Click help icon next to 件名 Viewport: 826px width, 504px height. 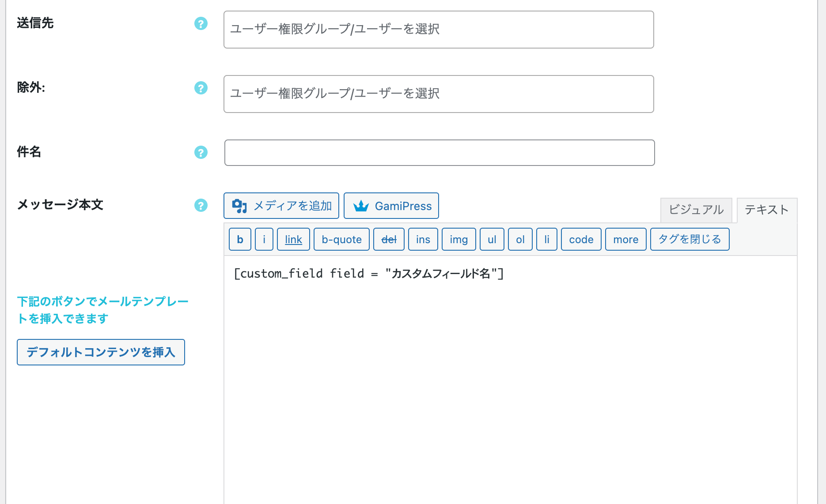pos(201,152)
